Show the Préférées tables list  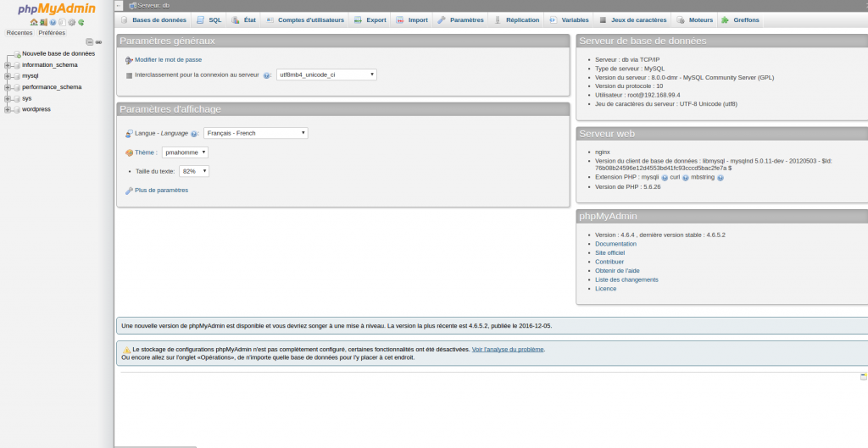tap(52, 33)
